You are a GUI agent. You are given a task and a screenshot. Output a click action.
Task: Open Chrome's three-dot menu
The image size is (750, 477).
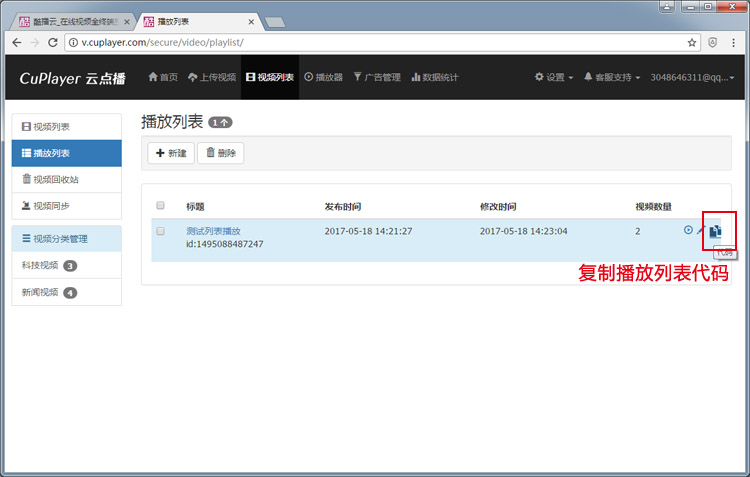(x=735, y=43)
